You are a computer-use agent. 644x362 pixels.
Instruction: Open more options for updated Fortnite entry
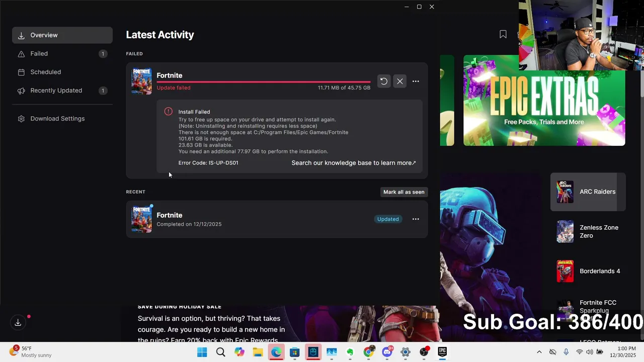pos(416,219)
